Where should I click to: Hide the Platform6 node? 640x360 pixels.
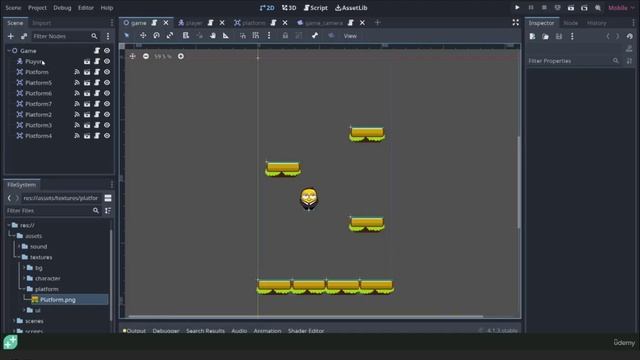pyautogui.click(x=107, y=93)
